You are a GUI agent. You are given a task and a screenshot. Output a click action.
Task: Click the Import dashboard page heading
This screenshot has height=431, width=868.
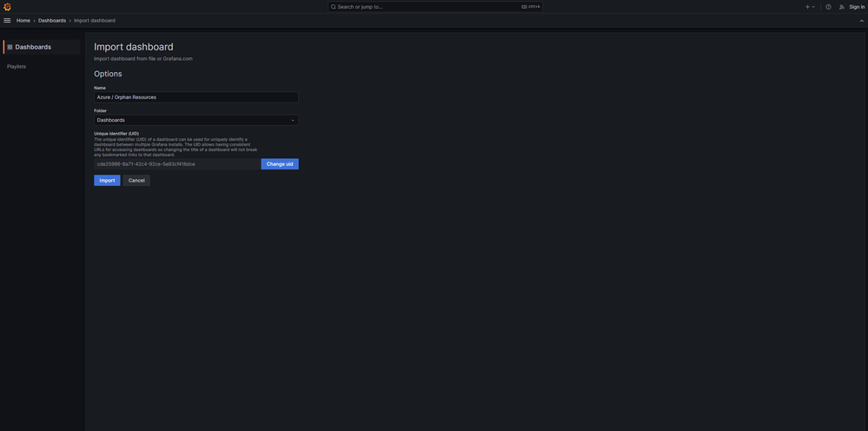134,47
